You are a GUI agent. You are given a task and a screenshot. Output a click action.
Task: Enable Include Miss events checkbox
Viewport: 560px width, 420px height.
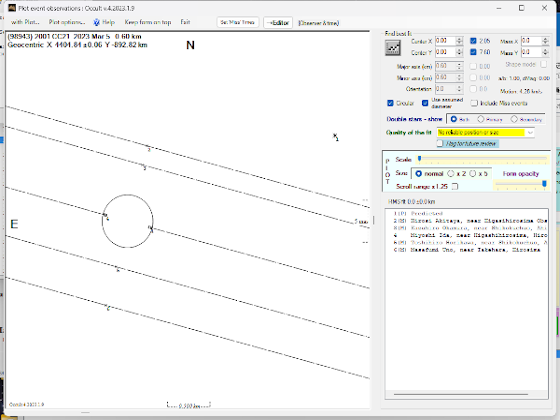click(x=474, y=103)
